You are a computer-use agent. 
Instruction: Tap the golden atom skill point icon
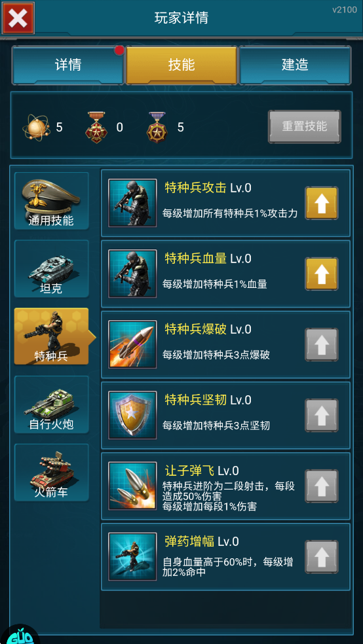click(36, 128)
